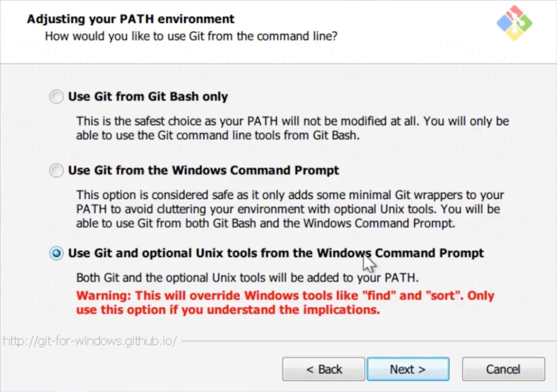Cancel the Git setup wizard
This screenshot has height=392, width=557.
(503, 369)
